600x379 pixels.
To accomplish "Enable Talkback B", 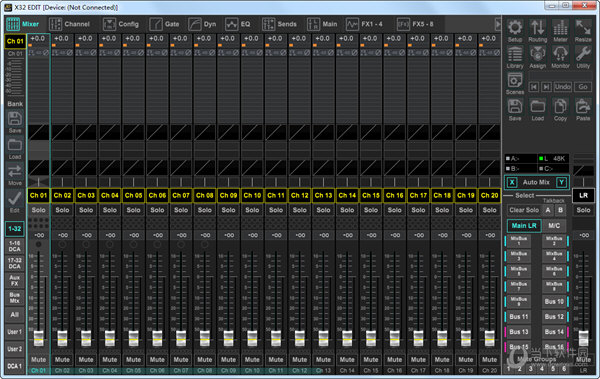I will click(x=561, y=210).
